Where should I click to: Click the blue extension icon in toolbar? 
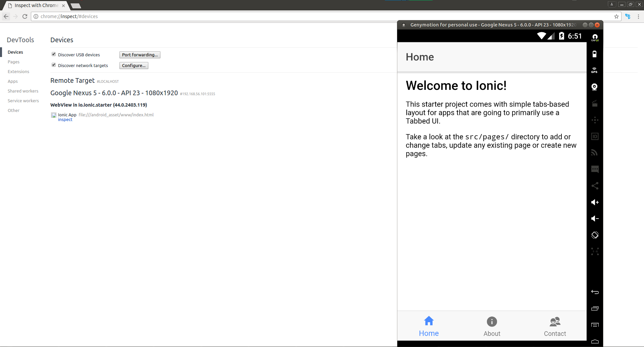(628, 16)
